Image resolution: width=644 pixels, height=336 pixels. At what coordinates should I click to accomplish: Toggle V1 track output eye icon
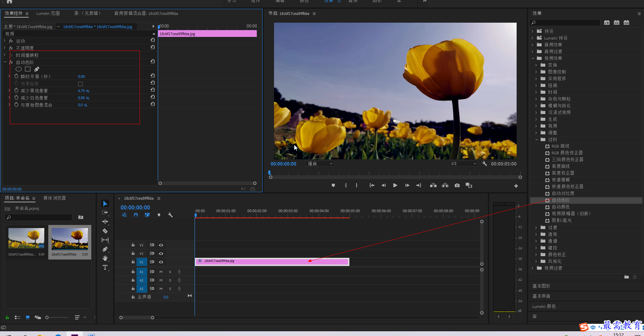pyautogui.click(x=161, y=262)
